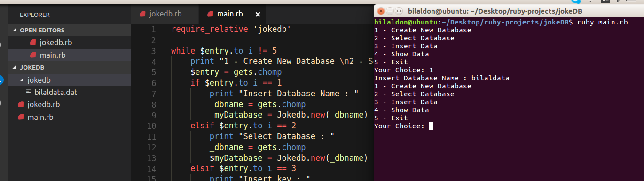Click line number 1 in gutter
644x181 pixels.
tap(153, 30)
